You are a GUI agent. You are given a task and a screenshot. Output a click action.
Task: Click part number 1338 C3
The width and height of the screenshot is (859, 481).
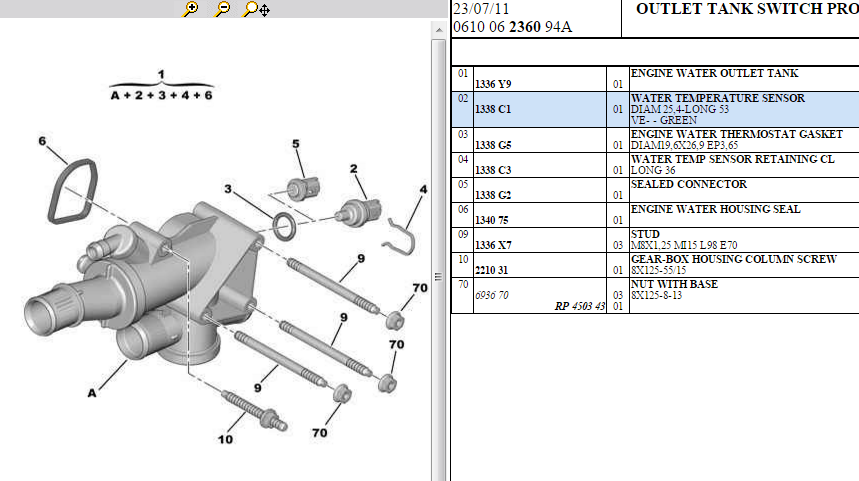click(x=493, y=170)
